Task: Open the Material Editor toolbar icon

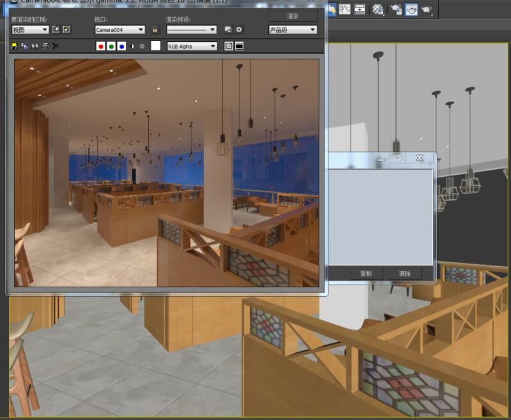Action: tap(378, 10)
